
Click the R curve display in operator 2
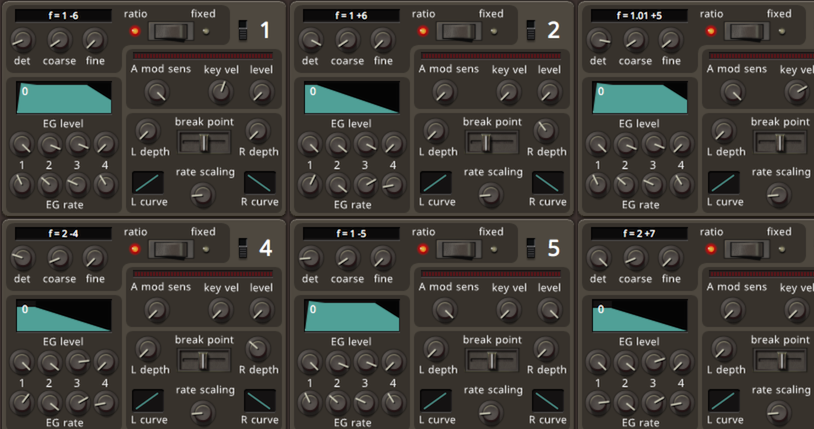[x=548, y=183]
